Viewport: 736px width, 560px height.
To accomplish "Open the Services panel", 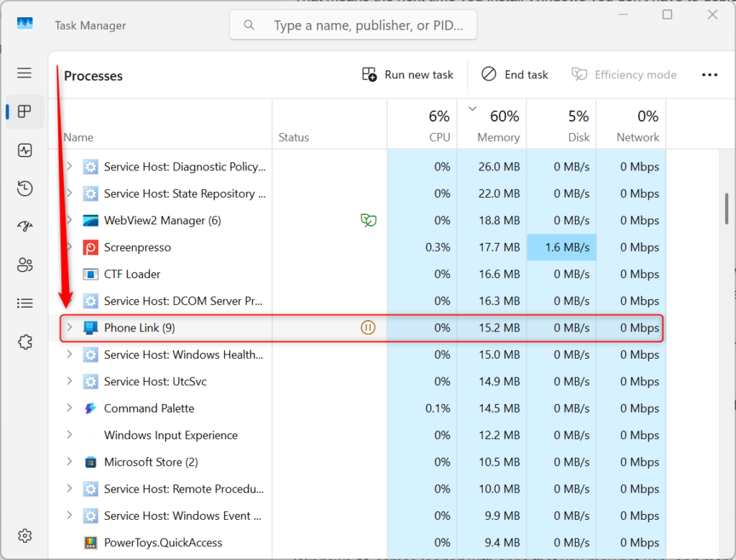I will [x=24, y=341].
